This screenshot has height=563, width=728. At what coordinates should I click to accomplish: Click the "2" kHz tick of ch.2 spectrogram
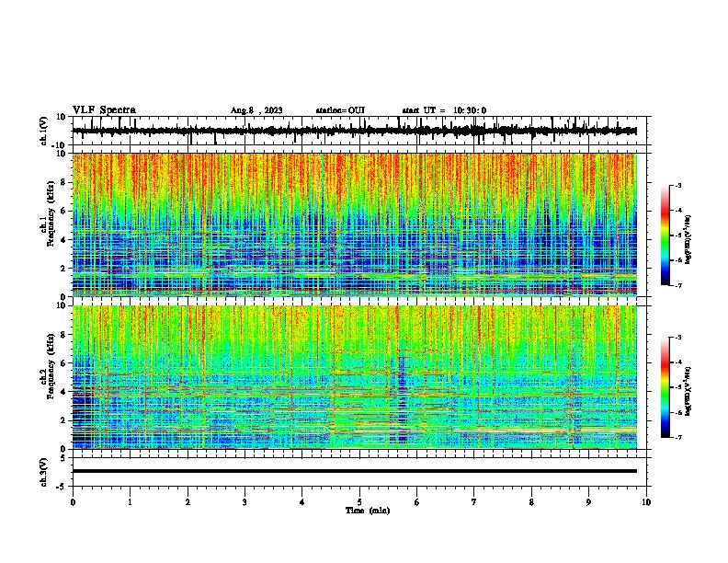(64, 420)
